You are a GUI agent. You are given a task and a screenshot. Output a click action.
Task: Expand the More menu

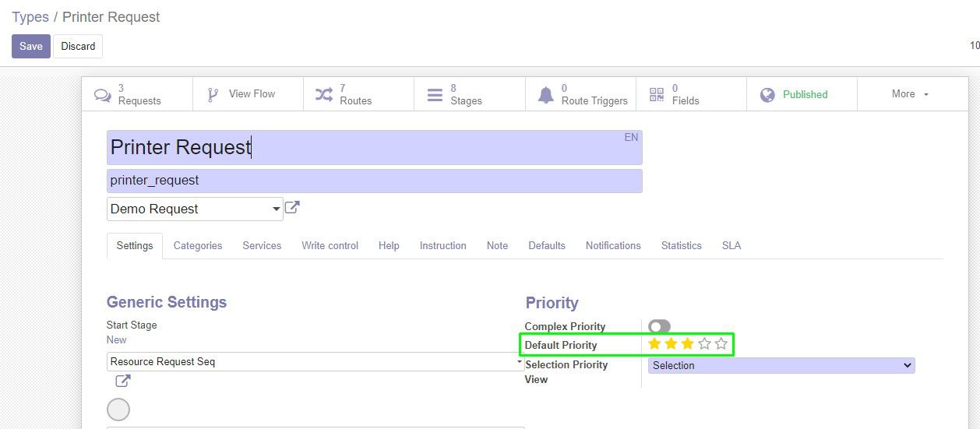pos(910,94)
